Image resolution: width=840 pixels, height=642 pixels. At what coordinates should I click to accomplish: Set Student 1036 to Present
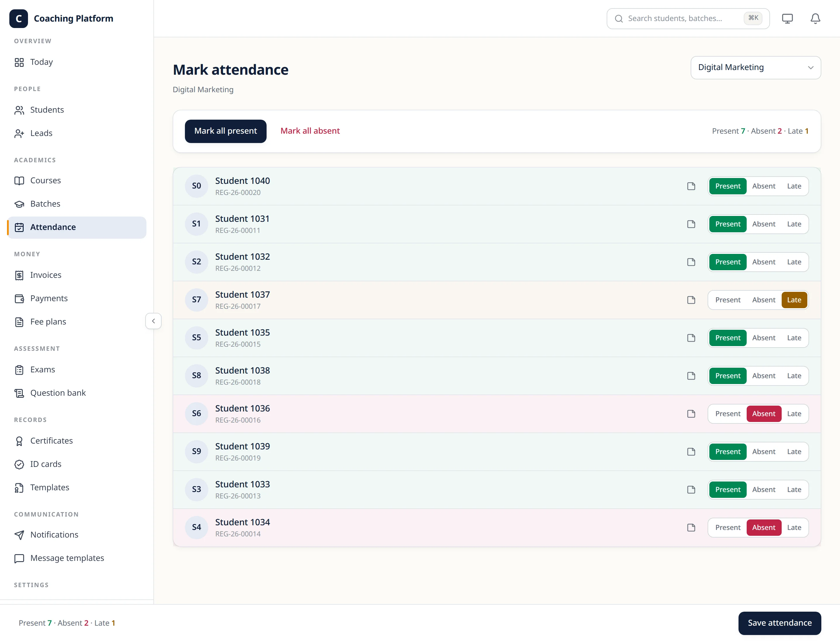[728, 414]
